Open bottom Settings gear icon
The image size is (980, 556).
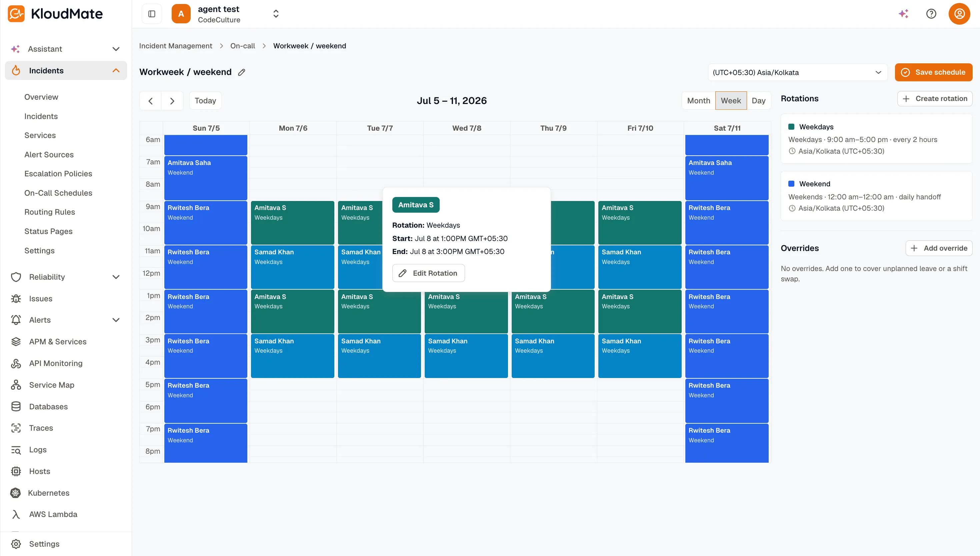[16, 544]
